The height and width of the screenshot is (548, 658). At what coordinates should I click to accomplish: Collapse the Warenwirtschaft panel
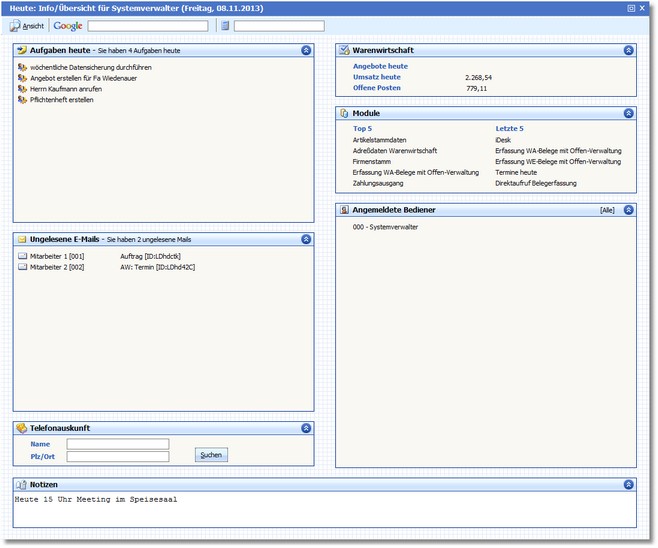tap(628, 49)
